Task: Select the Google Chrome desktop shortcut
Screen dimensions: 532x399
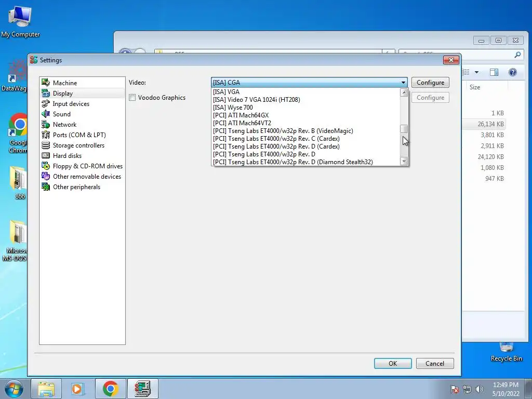Action: pos(17,133)
